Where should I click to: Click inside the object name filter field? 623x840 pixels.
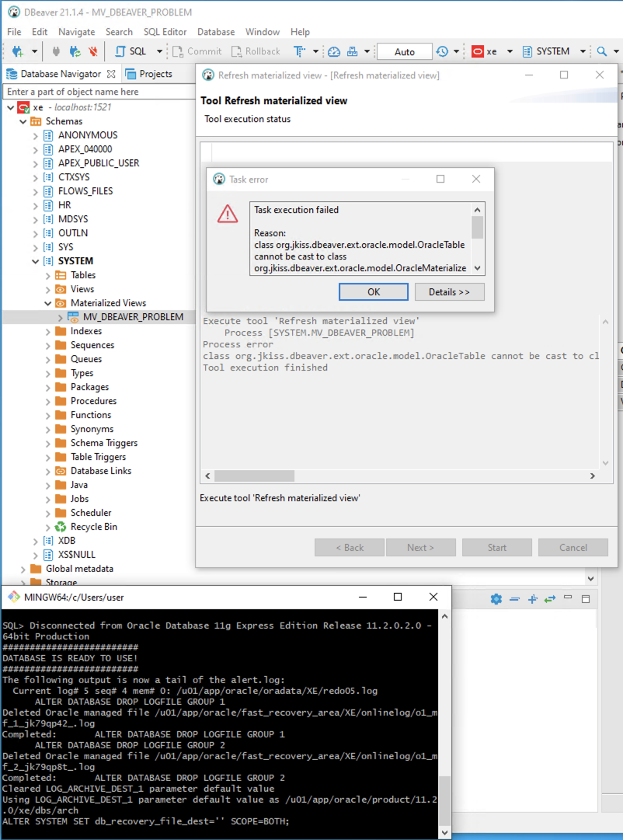click(x=93, y=91)
